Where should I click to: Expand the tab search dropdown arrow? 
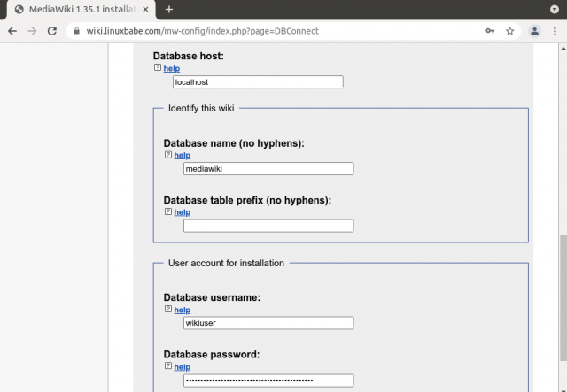tap(555, 9)
